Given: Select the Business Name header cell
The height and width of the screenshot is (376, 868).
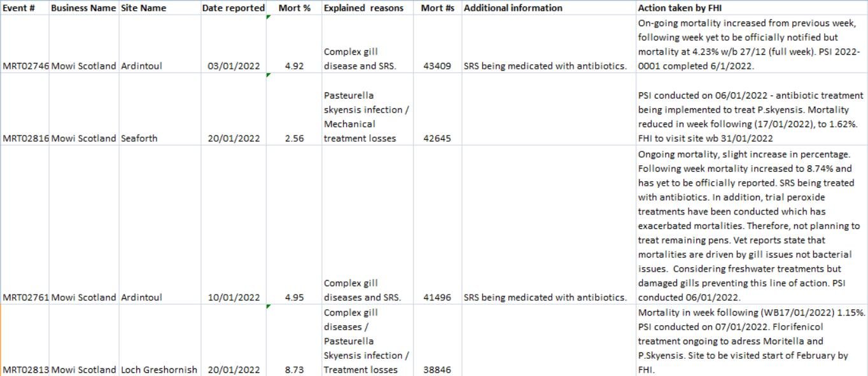Looking at the screenshot, I should 83,8.
